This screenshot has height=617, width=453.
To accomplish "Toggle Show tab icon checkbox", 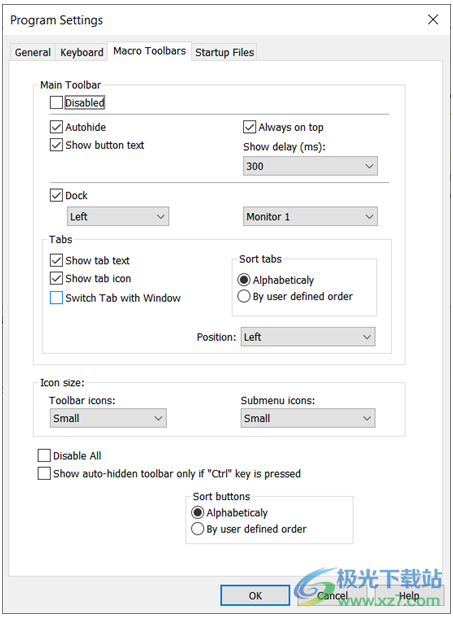I will (x=56, y=279).
